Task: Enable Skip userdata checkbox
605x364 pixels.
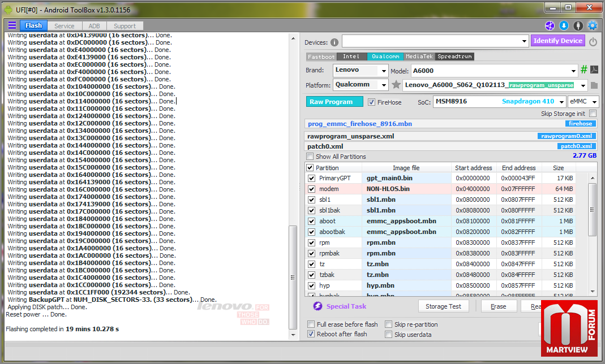Action: 389,335
